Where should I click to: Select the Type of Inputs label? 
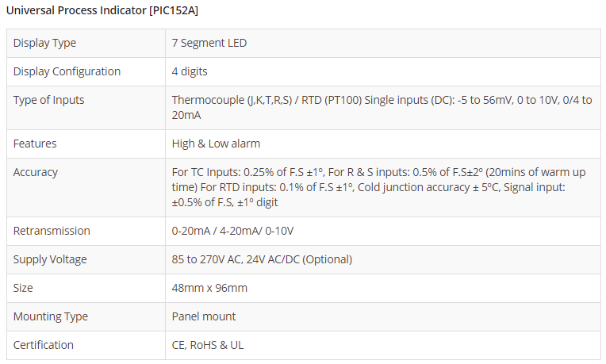(48, 100)
